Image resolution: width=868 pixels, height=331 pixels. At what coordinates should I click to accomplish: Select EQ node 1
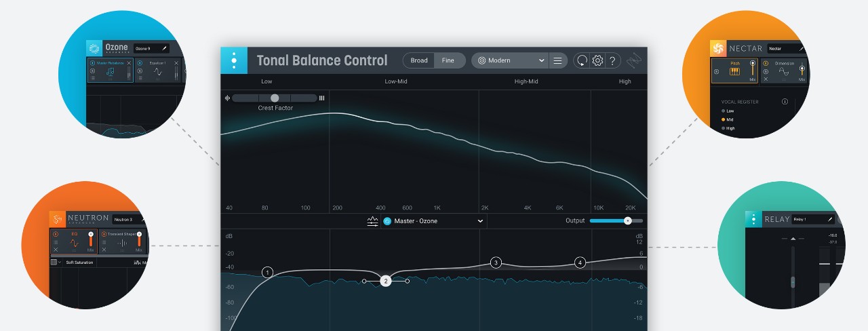pos(267,273)
